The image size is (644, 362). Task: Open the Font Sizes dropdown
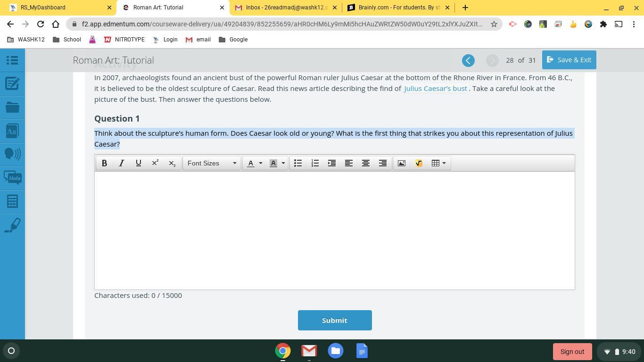point(212,163)
